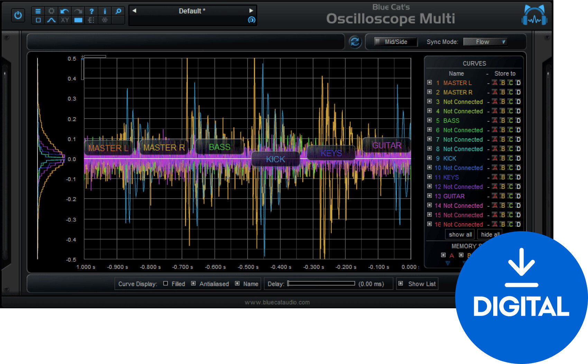The width and height of the screenshot is (588, 364).
Task: Toggle visibility of the KICK curve
Action: (x=430, y=158)
